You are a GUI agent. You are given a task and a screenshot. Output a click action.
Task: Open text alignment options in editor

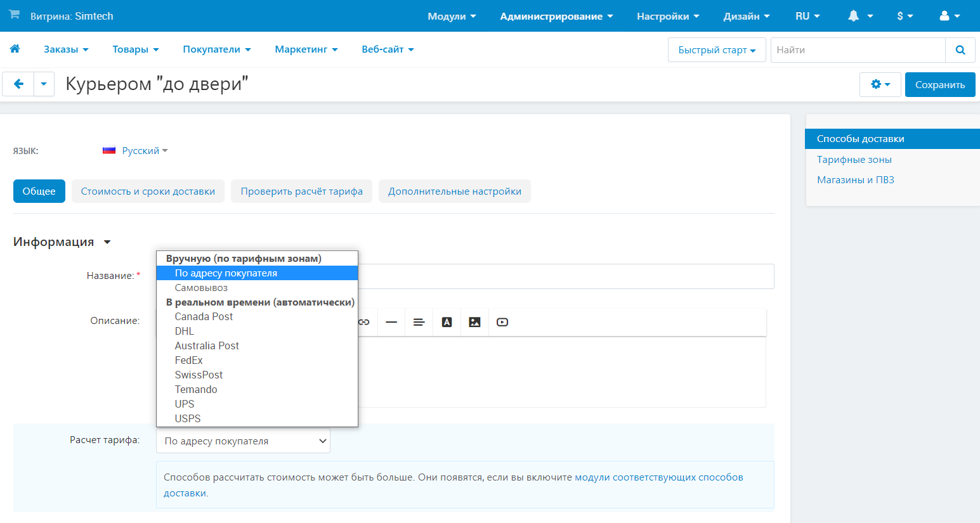tap(419, 322)
